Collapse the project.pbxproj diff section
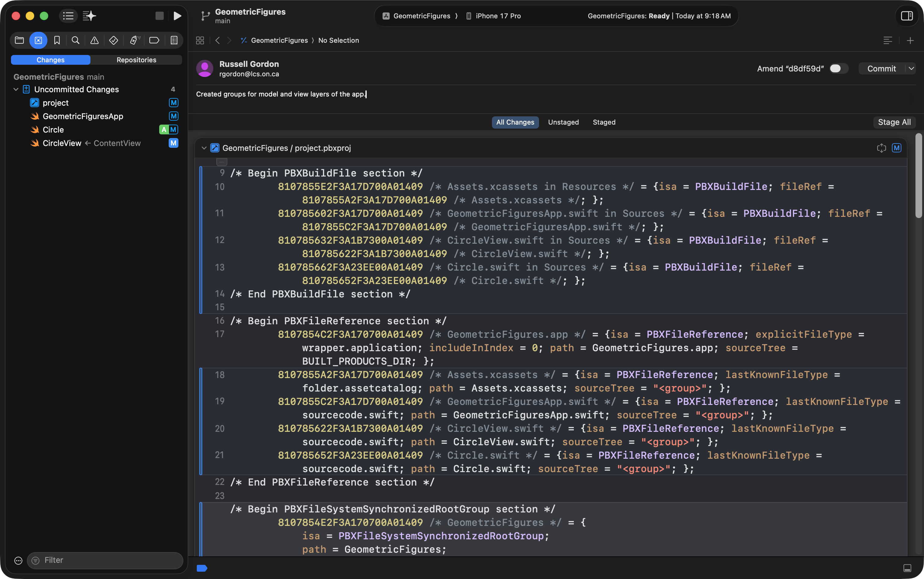Viewport: 924px width, 579px height. [x=204, y=148]
